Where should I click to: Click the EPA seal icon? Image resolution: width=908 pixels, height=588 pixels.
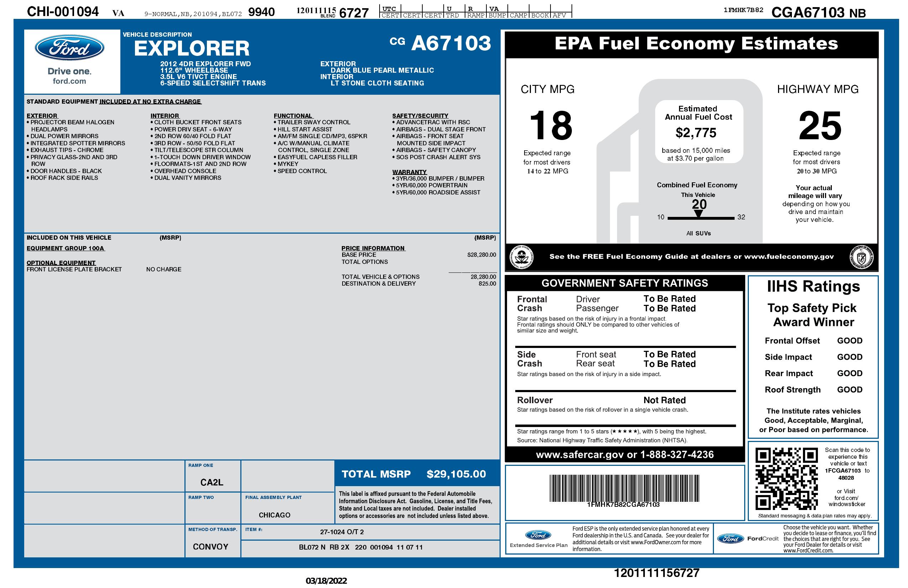[x=522, y=256]
